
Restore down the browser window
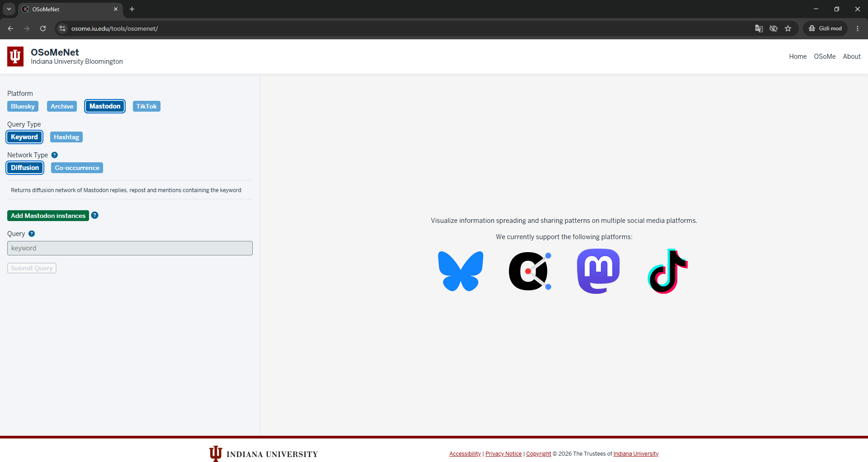837,9
